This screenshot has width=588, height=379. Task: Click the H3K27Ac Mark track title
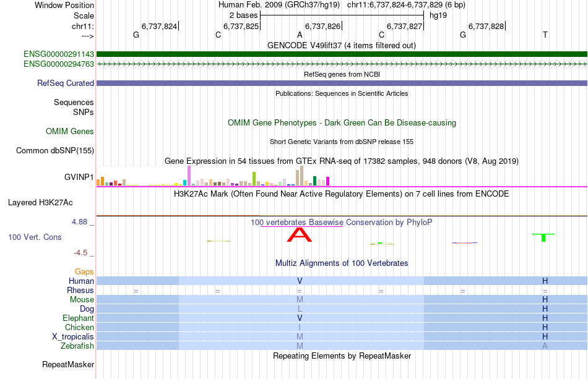click(x=342, y=194)
